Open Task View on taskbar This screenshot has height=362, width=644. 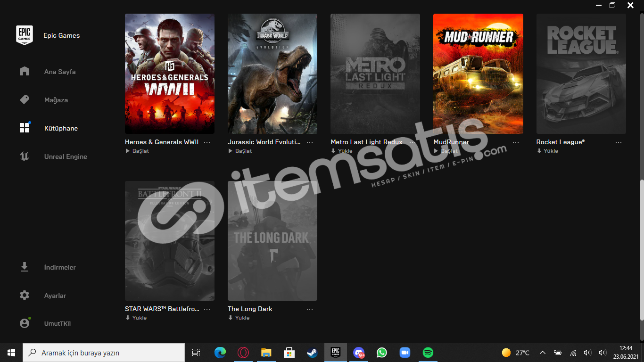click(196, 353)
